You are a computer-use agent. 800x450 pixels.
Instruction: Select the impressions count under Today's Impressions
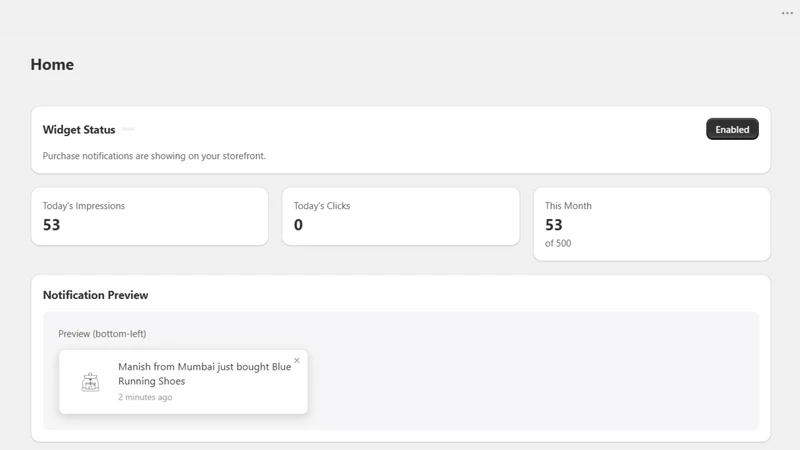(x=52, y=225)
